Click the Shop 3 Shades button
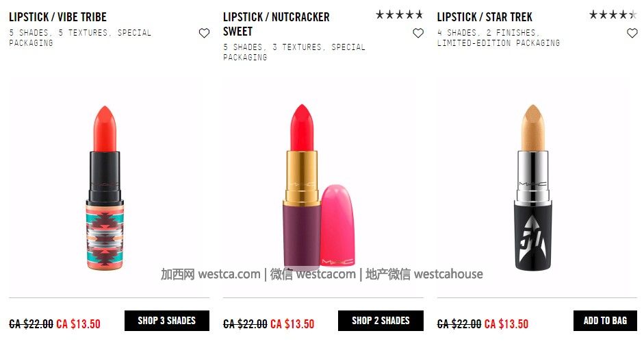Image resolution: width=644 pixels, height=355 pixels. tap(167, 321)
